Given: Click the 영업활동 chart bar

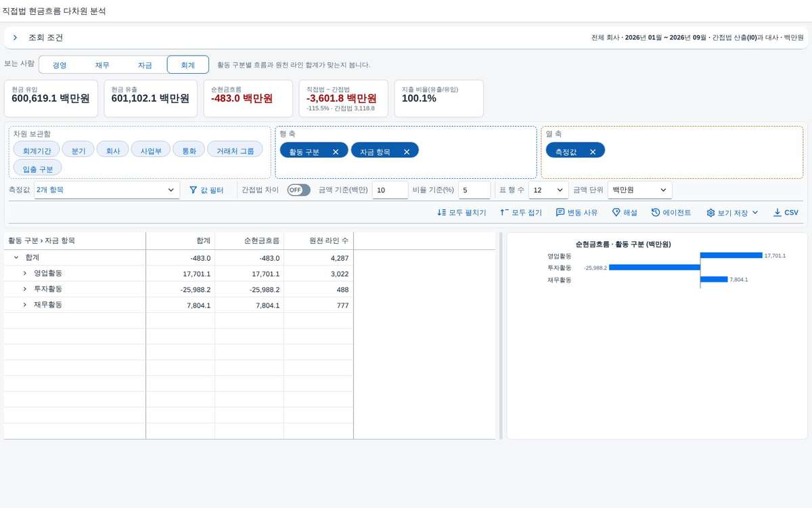Looking at the screenshot, I should tap(731, 255).
